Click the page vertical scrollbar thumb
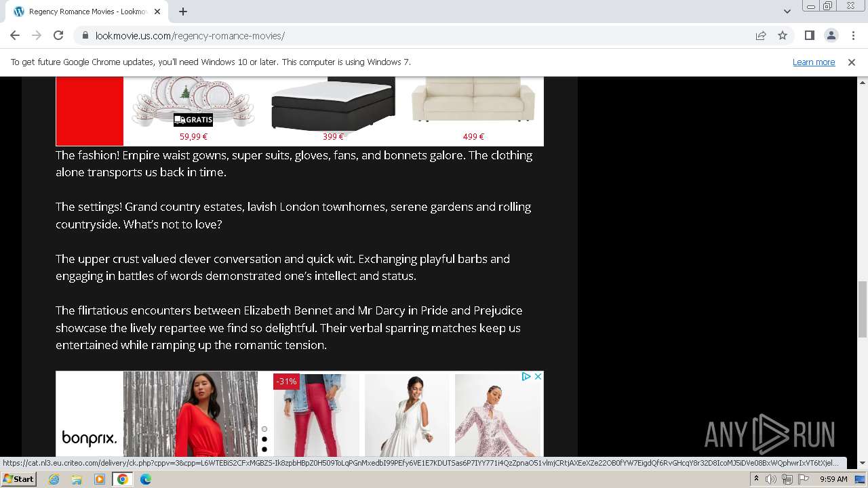 coord(863,309)
